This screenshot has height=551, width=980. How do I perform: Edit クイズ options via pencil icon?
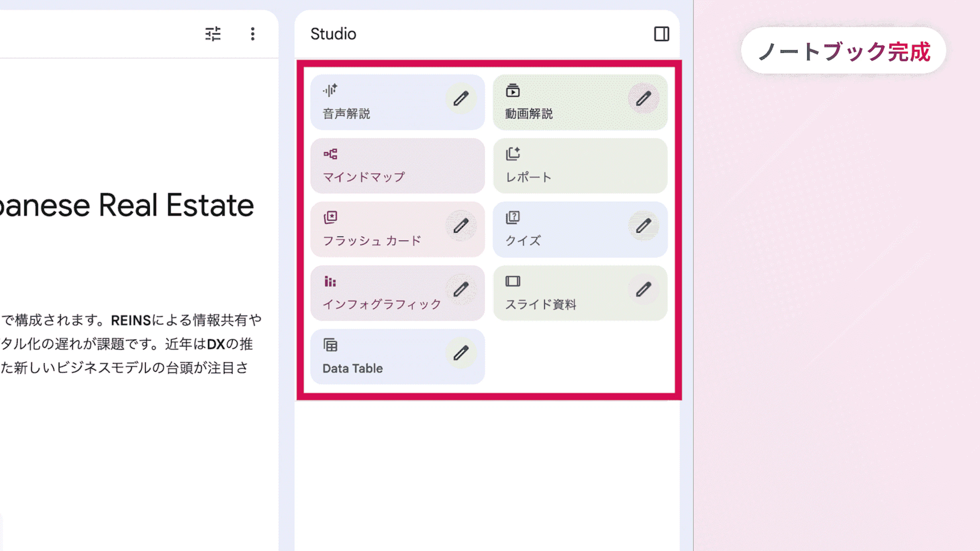point(643,226)
